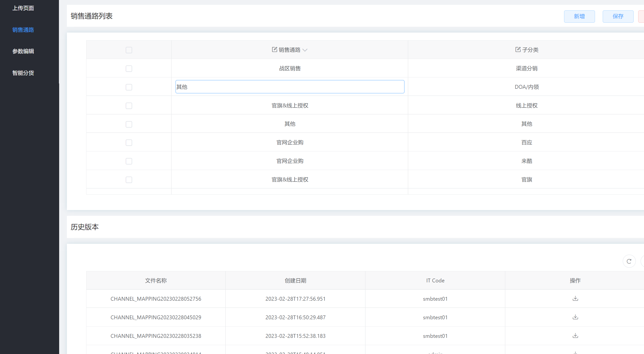Click the 来酷 cell
The height and width of the screenshot is (354, 644).
point(526,161)
